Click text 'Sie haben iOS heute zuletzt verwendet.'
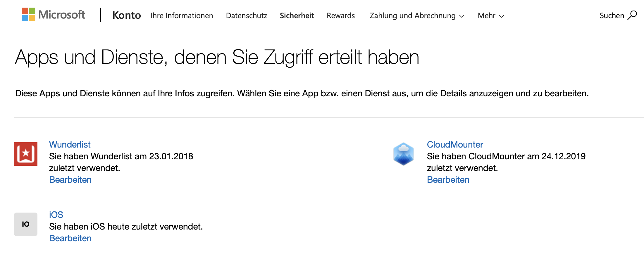The height and width of the screenshot is (260, 644). (x=126, y=226)
